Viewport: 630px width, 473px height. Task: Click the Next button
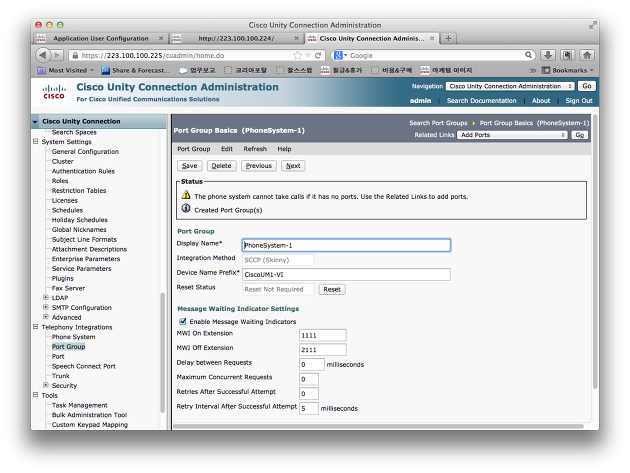tap(293, 166)
